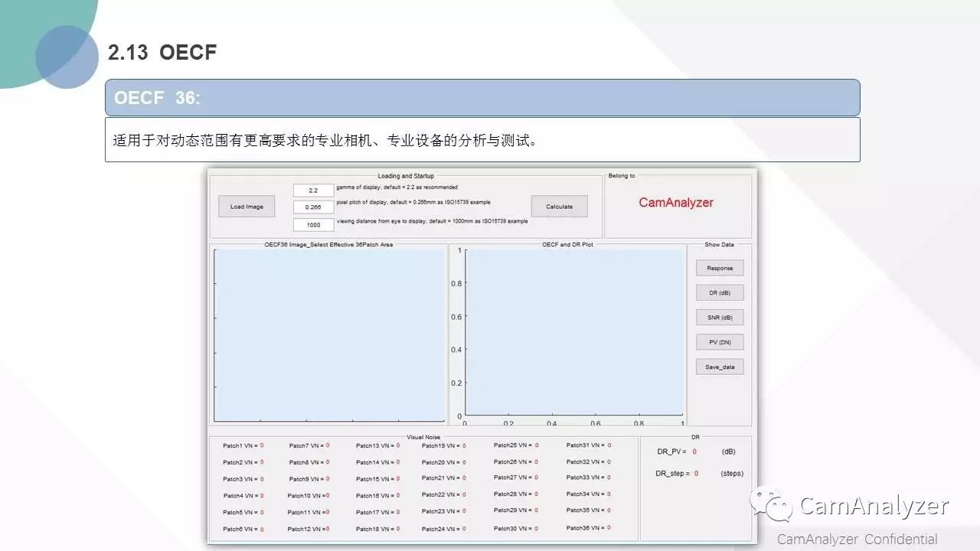
Task: Click the 2.13 OECF slide title
Action: coord(162,52)
